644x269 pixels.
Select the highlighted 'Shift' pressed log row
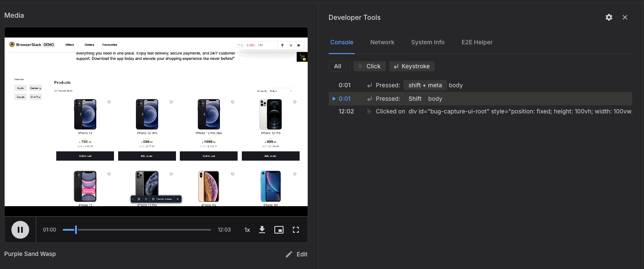tap(480, 99)
